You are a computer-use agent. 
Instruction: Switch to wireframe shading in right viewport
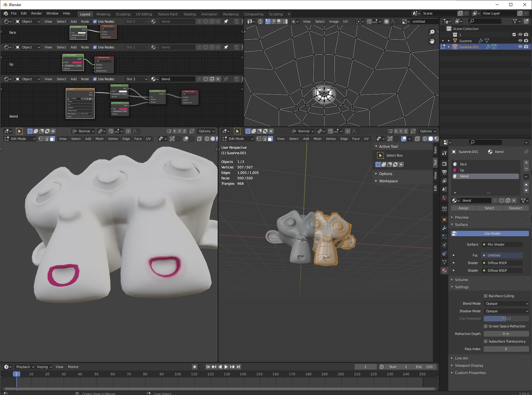pos(425,139)
